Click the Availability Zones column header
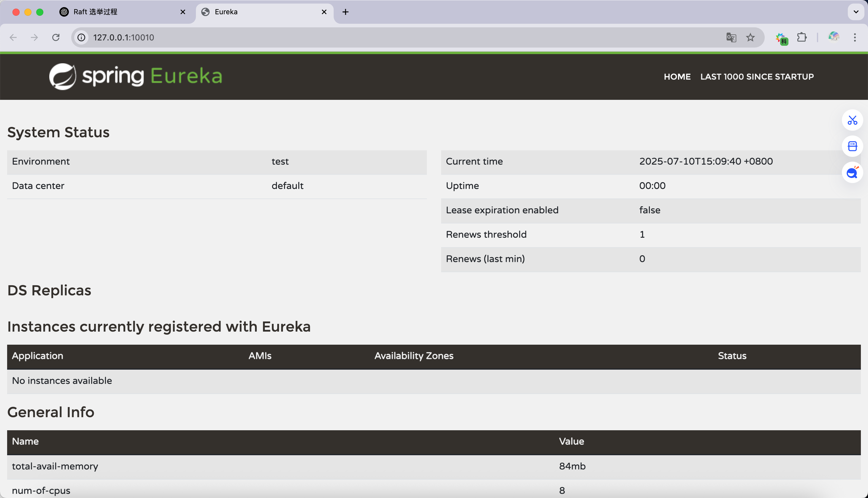 click(414, 356)
